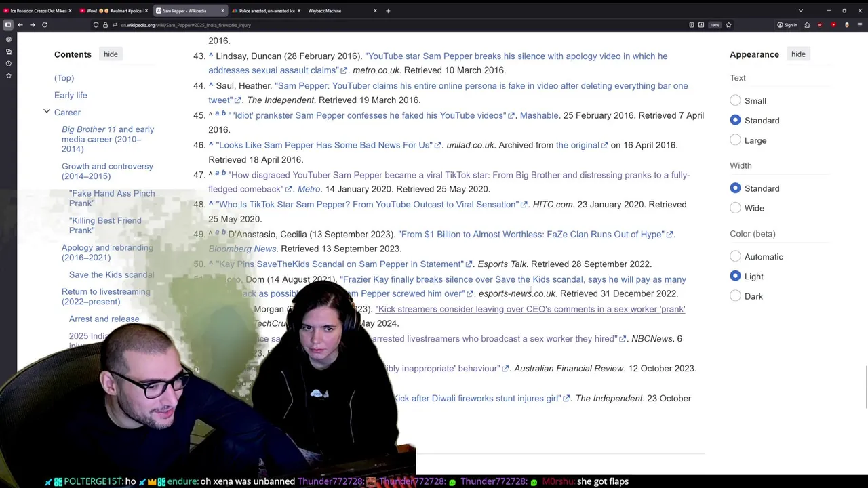Click the external link icon after FaZe Clan headline

pos(669,235)
